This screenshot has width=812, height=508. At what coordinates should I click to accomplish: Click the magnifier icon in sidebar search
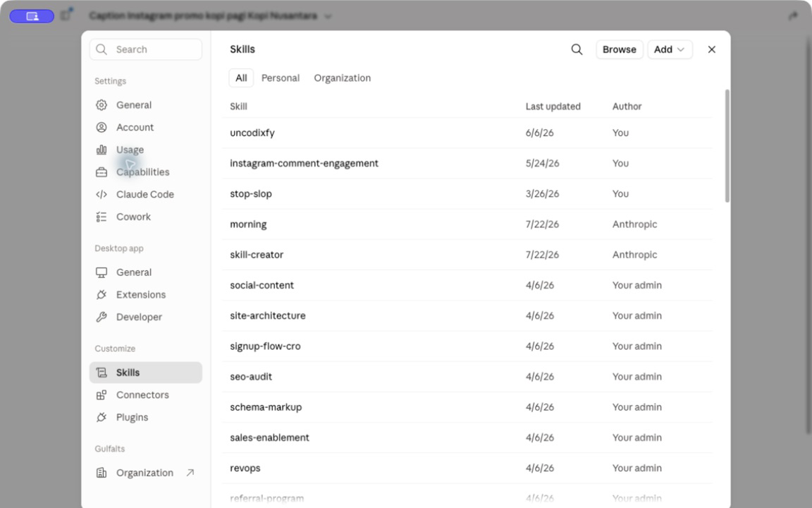click(x=101, y=49)
